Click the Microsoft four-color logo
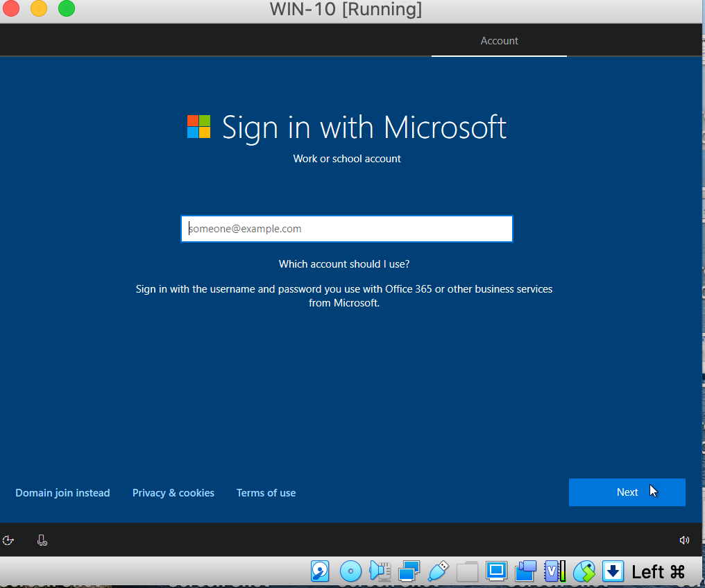This screenshot has height=588, width=705. click(198, 127)
